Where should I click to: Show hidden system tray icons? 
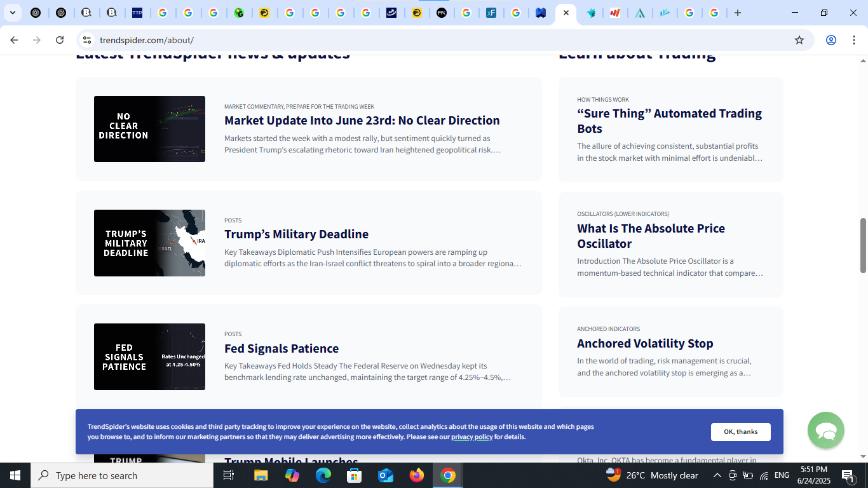pos(717,475)
